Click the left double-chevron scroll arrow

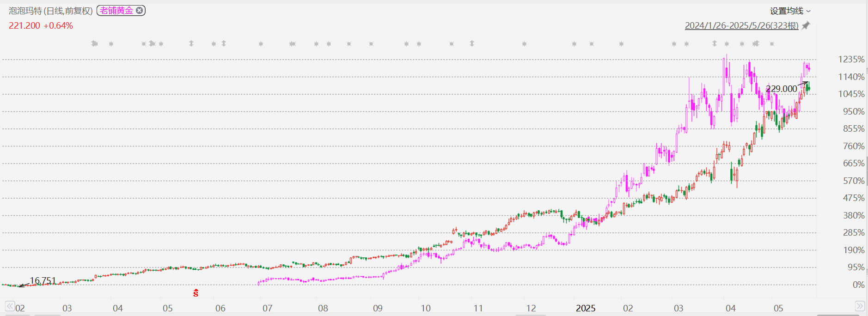[x=10, y=306]
